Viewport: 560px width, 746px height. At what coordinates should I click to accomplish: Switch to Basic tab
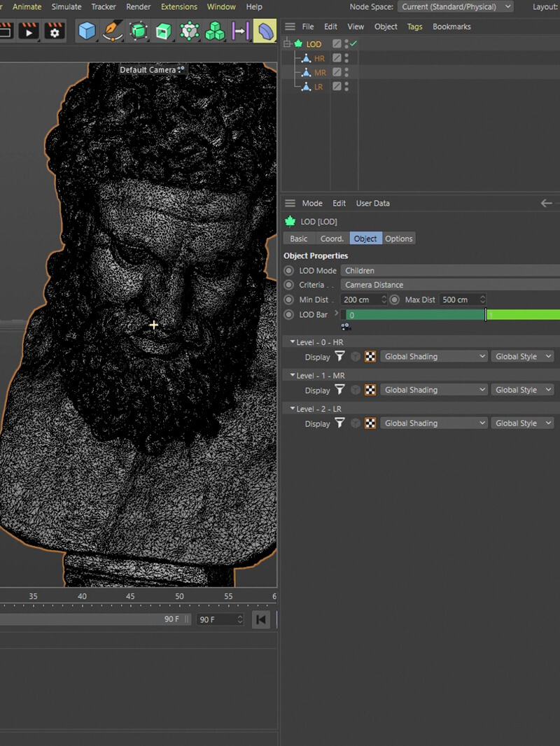click(299, 239)
